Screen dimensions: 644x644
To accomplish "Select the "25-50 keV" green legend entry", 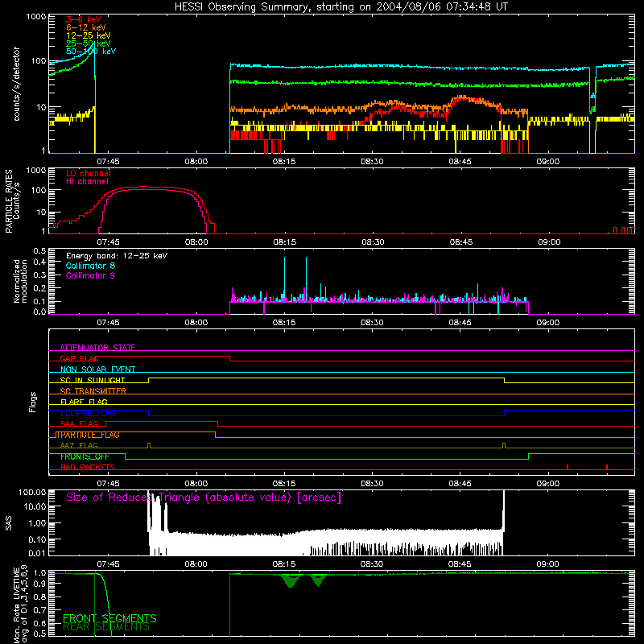I will pos(89,43).
